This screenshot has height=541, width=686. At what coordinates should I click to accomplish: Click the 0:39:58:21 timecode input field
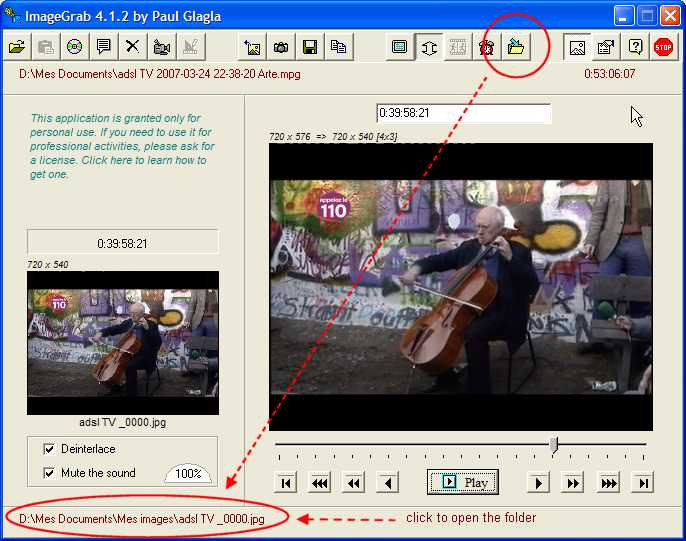463,113
